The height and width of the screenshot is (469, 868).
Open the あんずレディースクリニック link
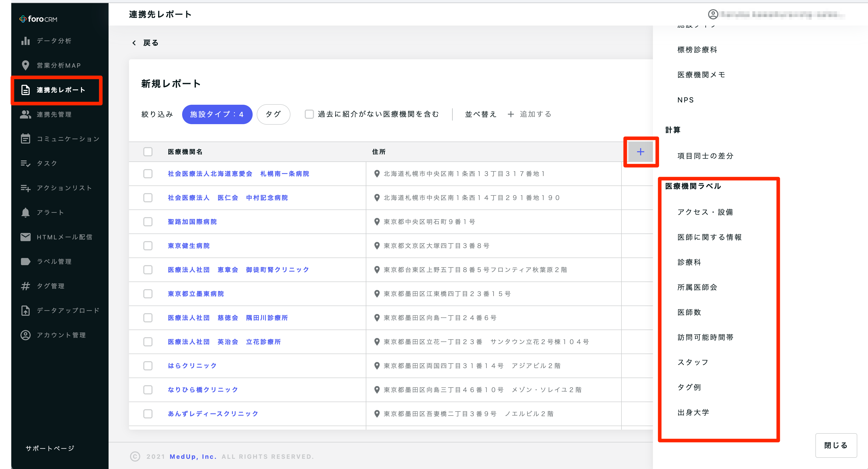pos(213,414)
